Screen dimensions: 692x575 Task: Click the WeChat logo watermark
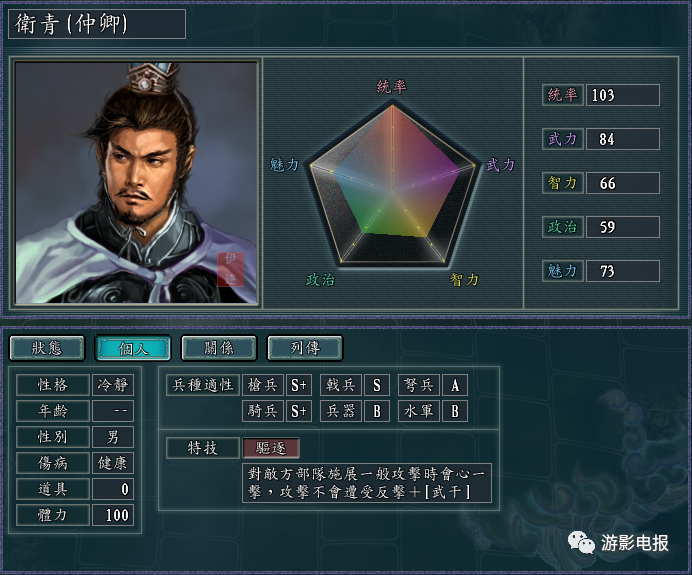[581, 542]
